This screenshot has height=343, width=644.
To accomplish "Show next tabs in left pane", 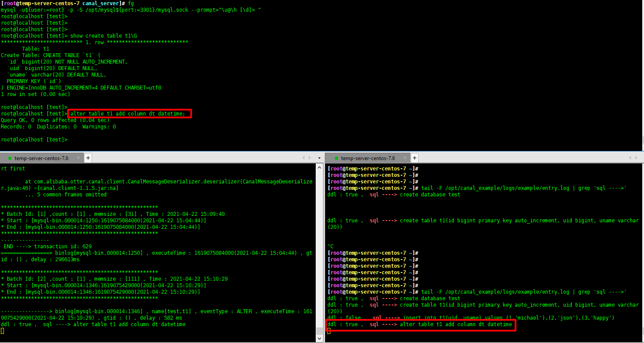I will (x=310, y=158).
